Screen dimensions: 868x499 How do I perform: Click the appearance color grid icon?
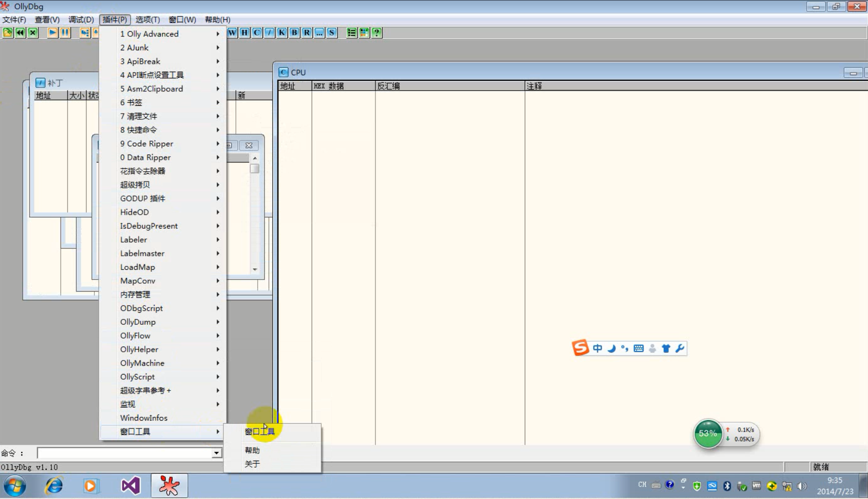(364, 33)
